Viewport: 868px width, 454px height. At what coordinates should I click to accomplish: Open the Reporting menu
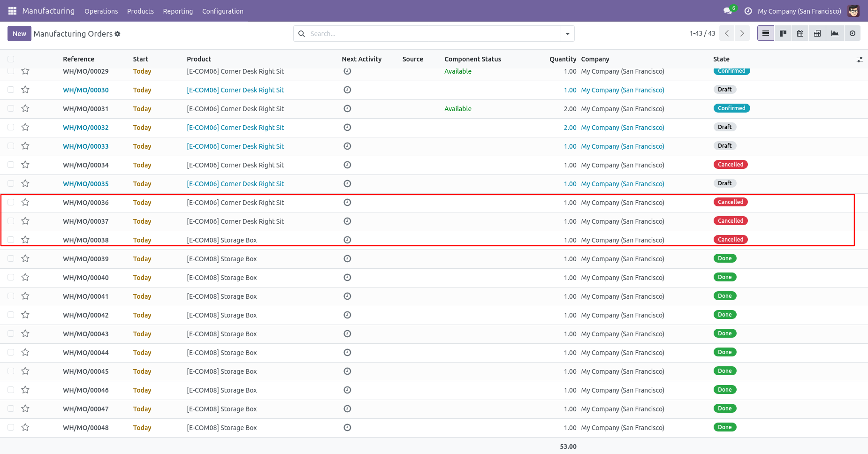(178, 11)
